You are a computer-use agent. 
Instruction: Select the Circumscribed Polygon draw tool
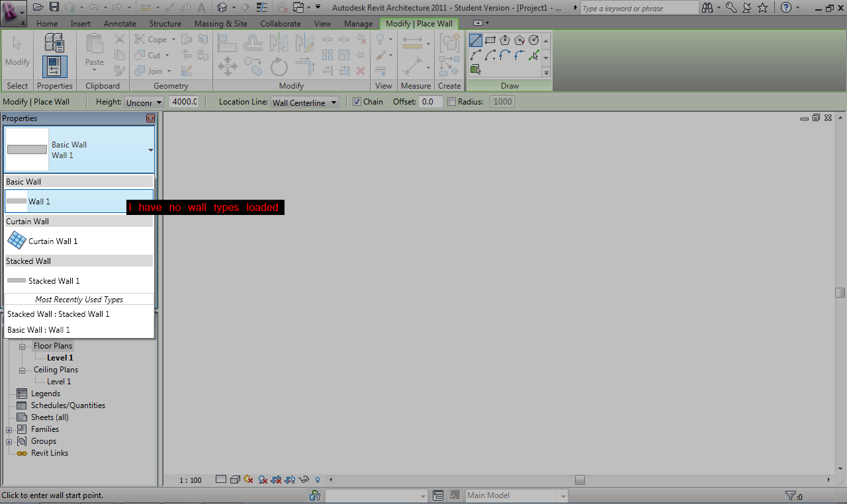click(x=519, y=40)
